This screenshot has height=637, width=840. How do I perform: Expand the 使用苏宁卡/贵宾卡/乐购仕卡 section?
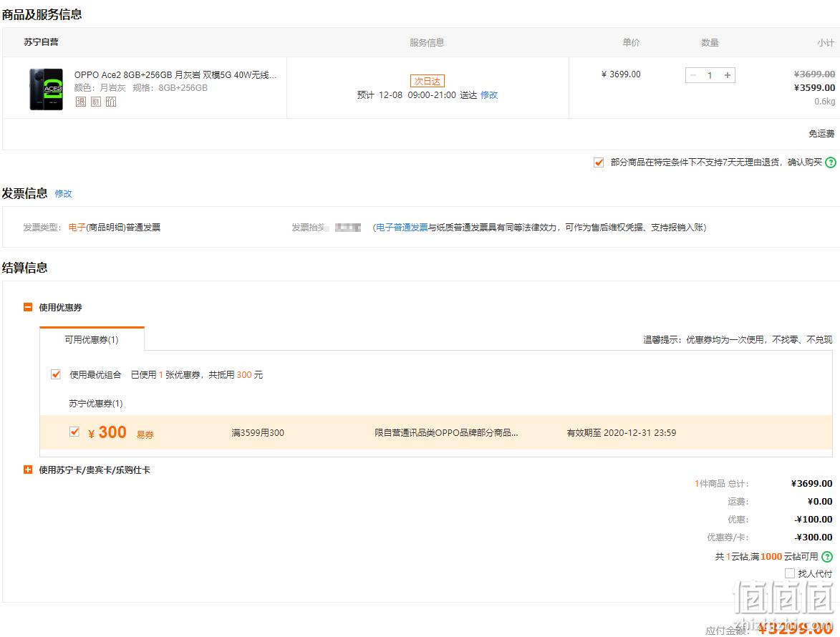(28, 470)
